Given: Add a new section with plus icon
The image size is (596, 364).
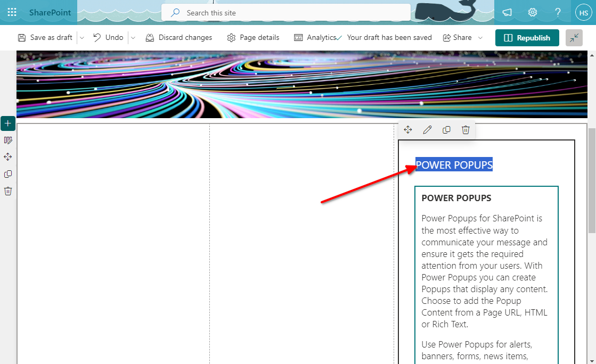Looking at the screenshot, I should pos(8,123).
